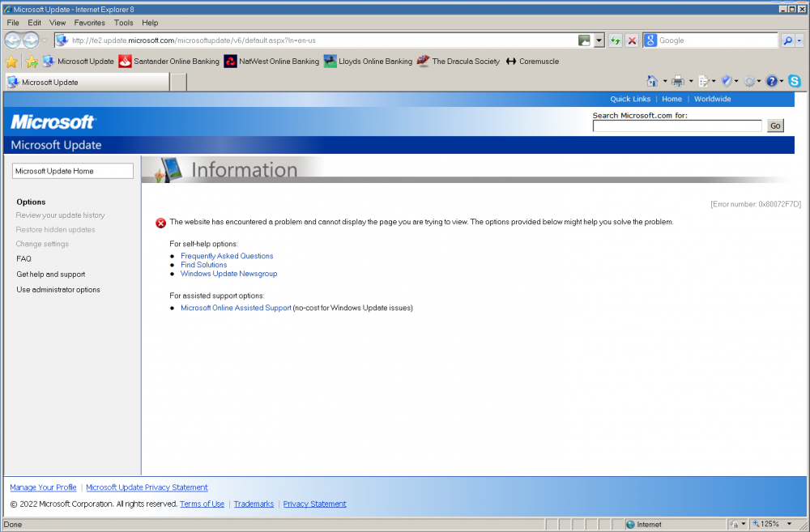Click the Add to Favorites Bar icon
The width and height of the screenshot is (810, 532).
coord(32,62)
